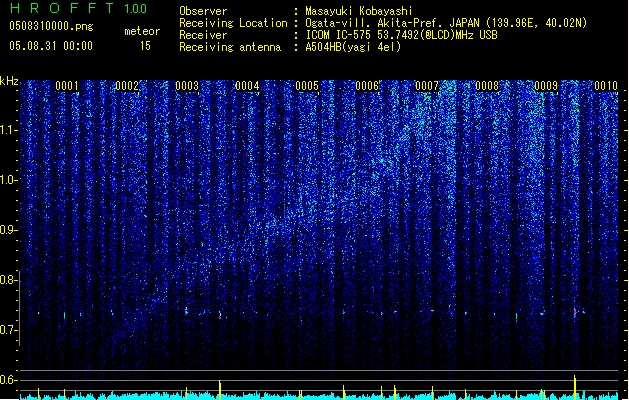Click time marker 0008
The height and width of the screenshot is (400, 629).
[x=487, y=86]
